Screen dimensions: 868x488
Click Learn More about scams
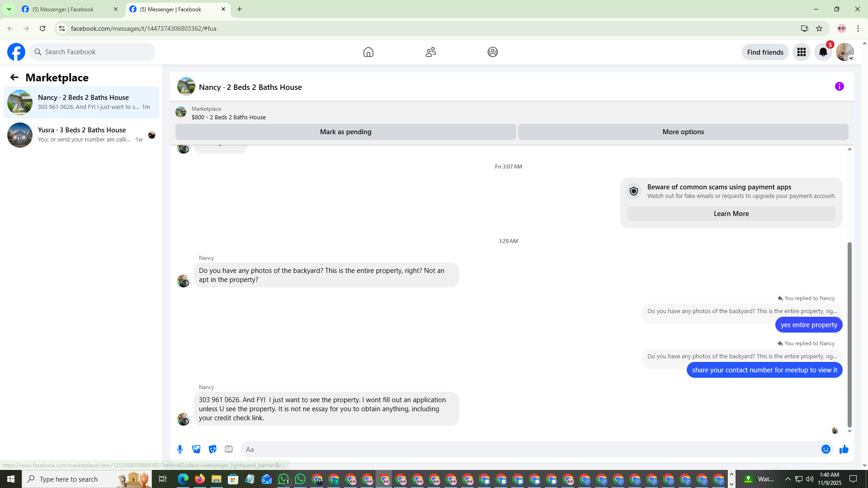pyautogui.click(x=731, y=214)
